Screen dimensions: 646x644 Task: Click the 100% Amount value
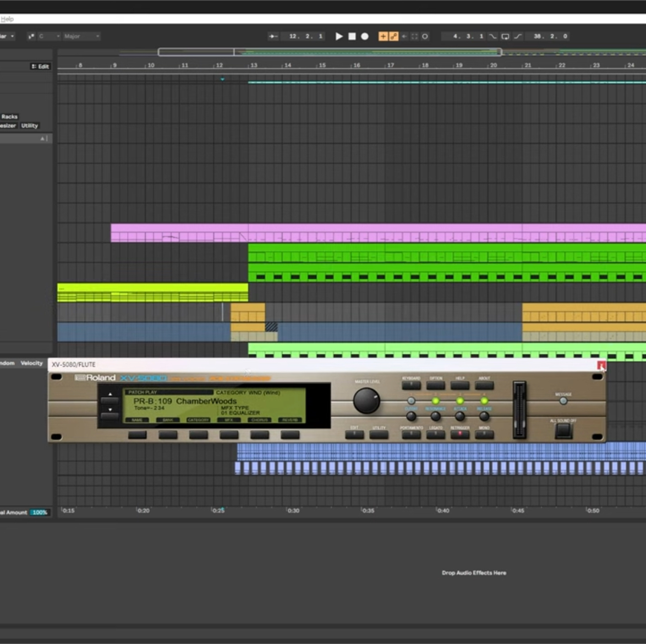[x=40, y=512]
